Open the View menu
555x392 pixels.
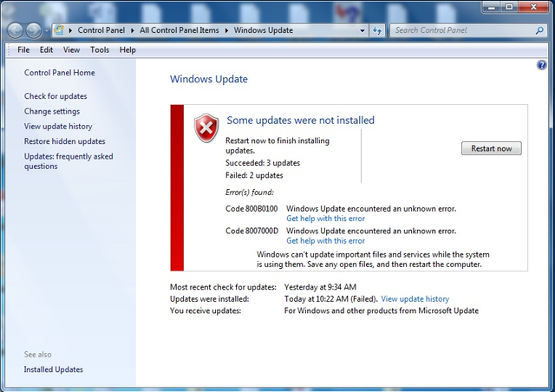click(x=71, y=50)
